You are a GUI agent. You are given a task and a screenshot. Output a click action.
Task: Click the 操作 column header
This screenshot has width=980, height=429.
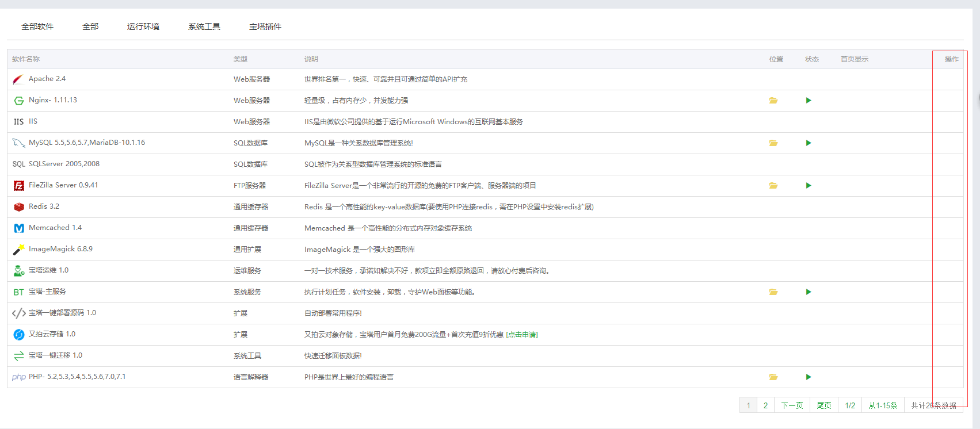tap(952, 59)
